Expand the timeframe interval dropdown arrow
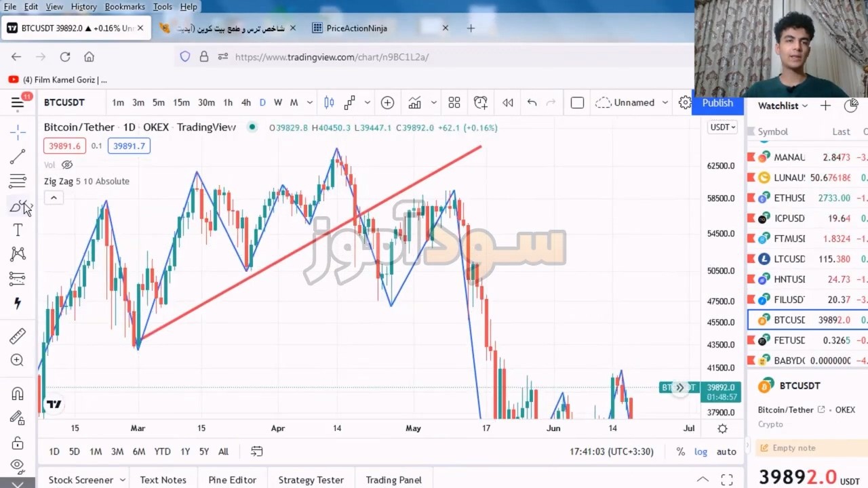This screenshot has width=868, height=488. coord(310,103)
